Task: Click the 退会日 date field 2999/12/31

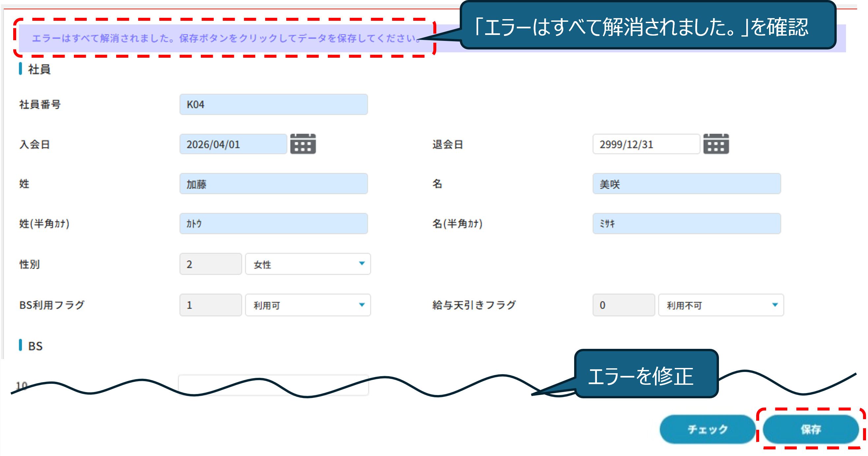Action: (646, 144)
